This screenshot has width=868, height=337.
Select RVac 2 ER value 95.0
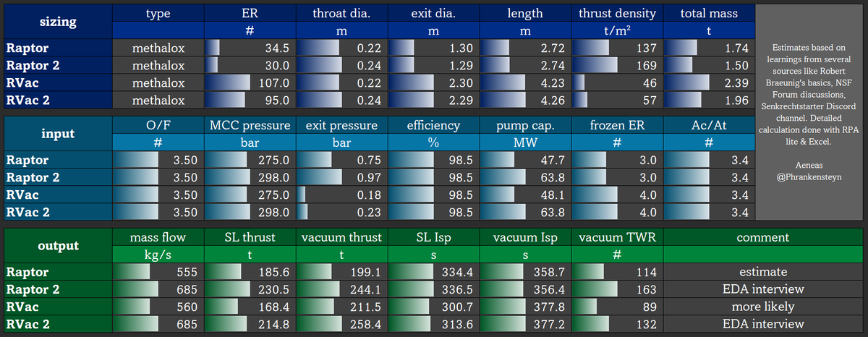pos(249,100)
